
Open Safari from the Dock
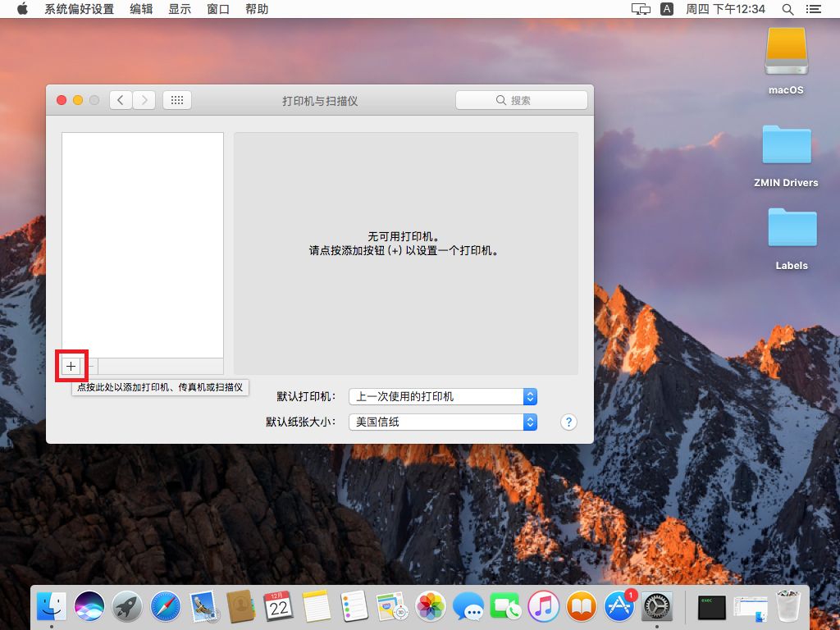click(166, 606)
